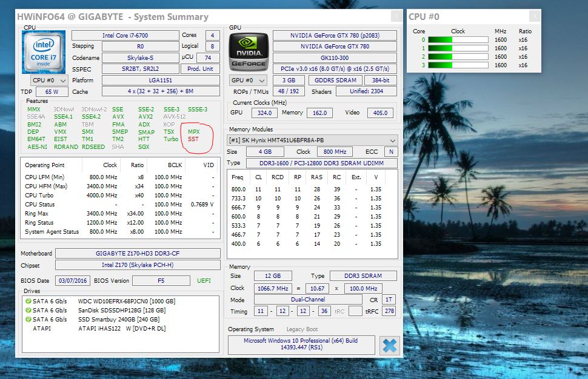Click the Ring Status row

[x=119, y=222]
